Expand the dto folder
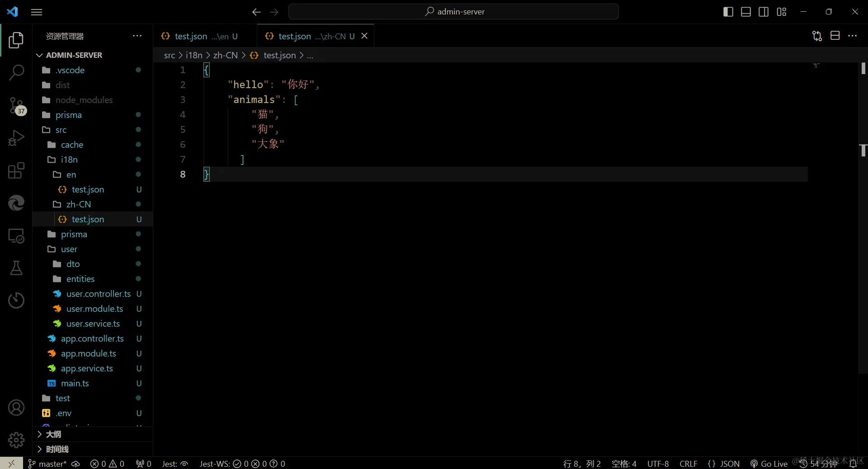The width and height of the screenshot is (868, 469). point(93,264)
